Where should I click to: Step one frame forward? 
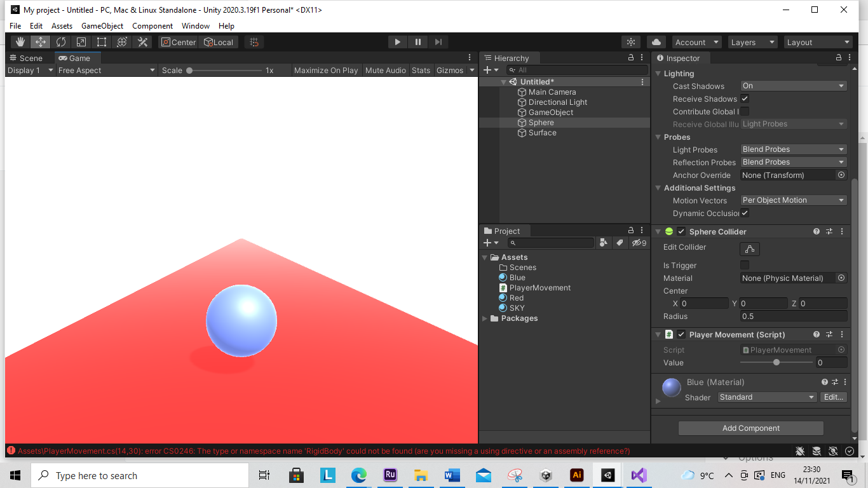pyautogui.click(x=438, y=42)
